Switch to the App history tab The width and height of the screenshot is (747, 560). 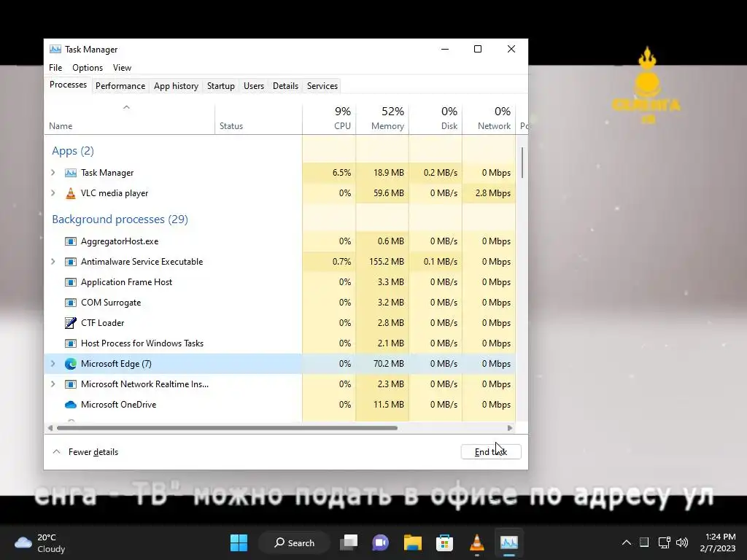(176, 86)
